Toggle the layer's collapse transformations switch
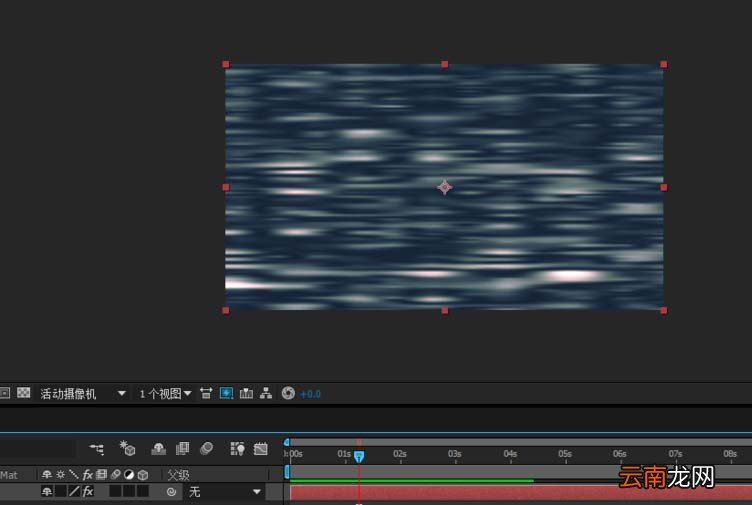 [x=60, y=491]
